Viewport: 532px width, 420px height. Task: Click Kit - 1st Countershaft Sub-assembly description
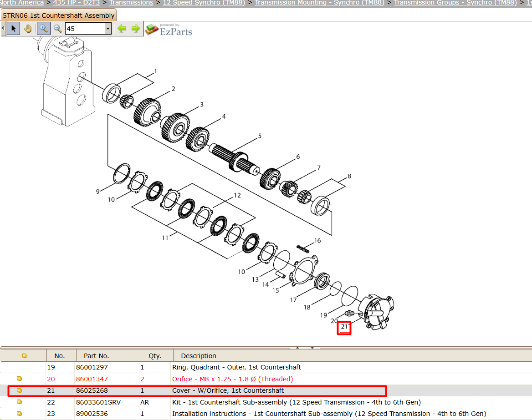(296, 402)
